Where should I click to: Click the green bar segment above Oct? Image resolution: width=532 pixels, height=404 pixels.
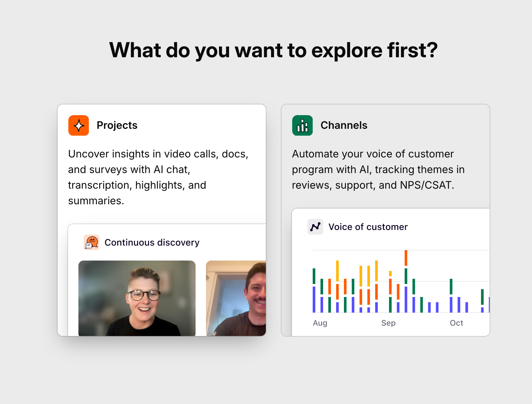[x=451, y=286]
